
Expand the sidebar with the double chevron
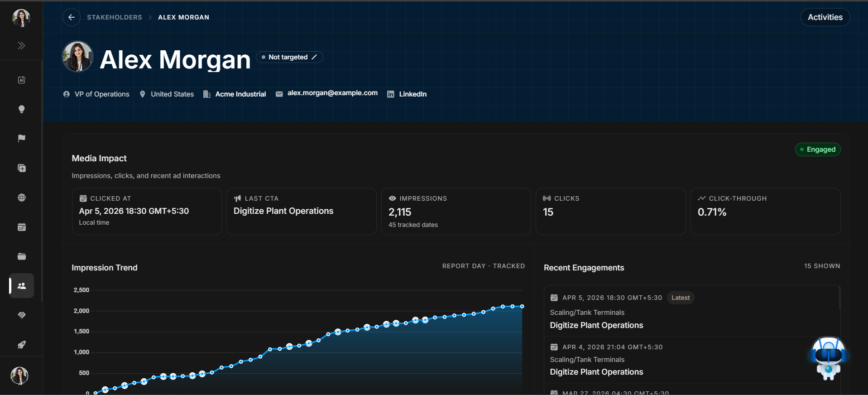coord(21,45)
